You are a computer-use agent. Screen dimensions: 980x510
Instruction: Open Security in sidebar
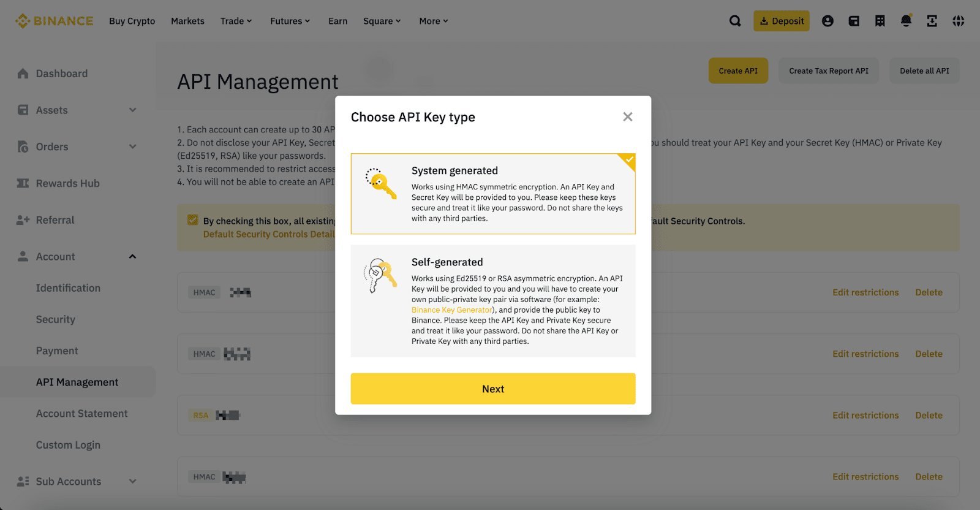pos(56,319)
